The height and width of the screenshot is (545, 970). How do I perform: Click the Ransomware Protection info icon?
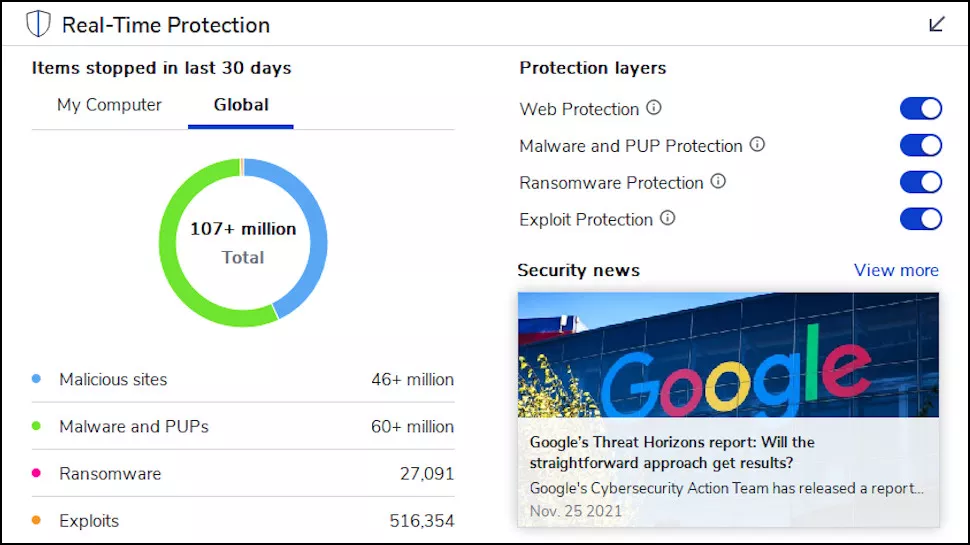[x=717, y=182]
